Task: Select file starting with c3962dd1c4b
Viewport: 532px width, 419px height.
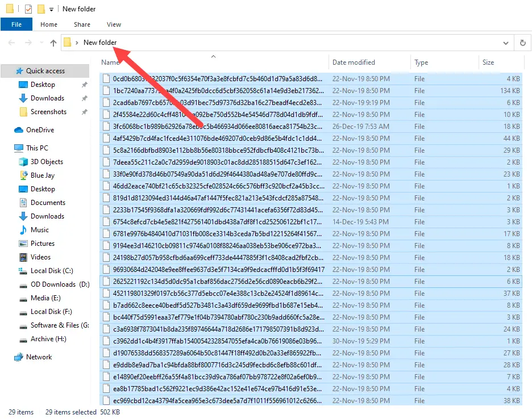Action: (x=311, y=341)
